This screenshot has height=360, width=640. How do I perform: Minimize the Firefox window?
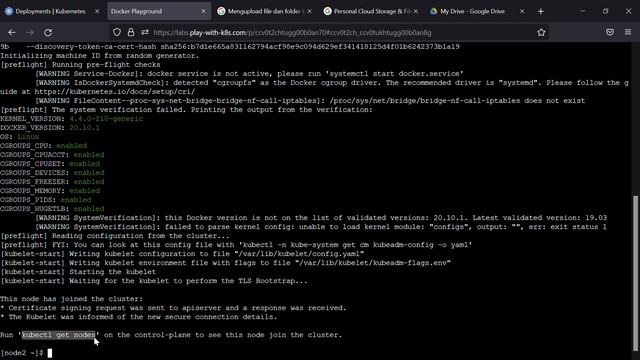pyautogui.click(x=583, y=11)
